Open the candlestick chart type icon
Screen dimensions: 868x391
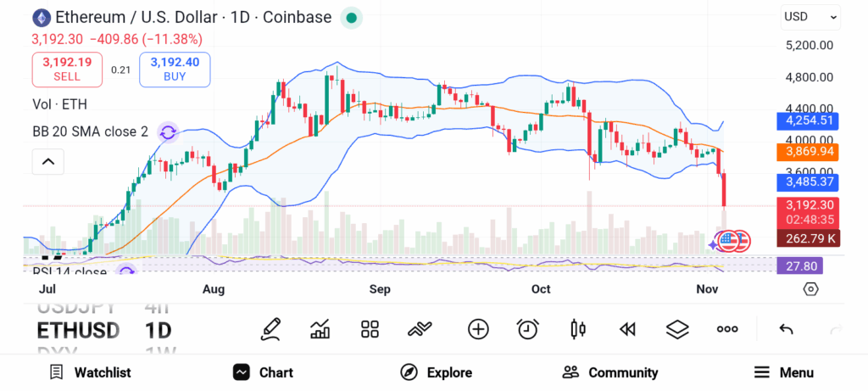(579, 329)
